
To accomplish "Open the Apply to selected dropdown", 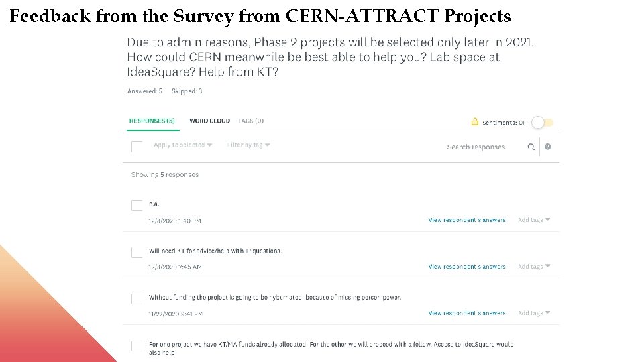I will coord(182,145).
